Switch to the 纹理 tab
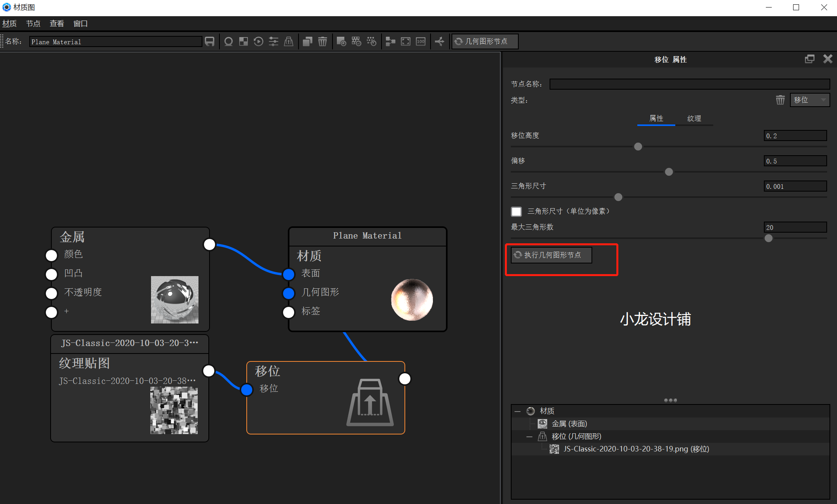This screenshot has height=504, width=837. point(694,118)
